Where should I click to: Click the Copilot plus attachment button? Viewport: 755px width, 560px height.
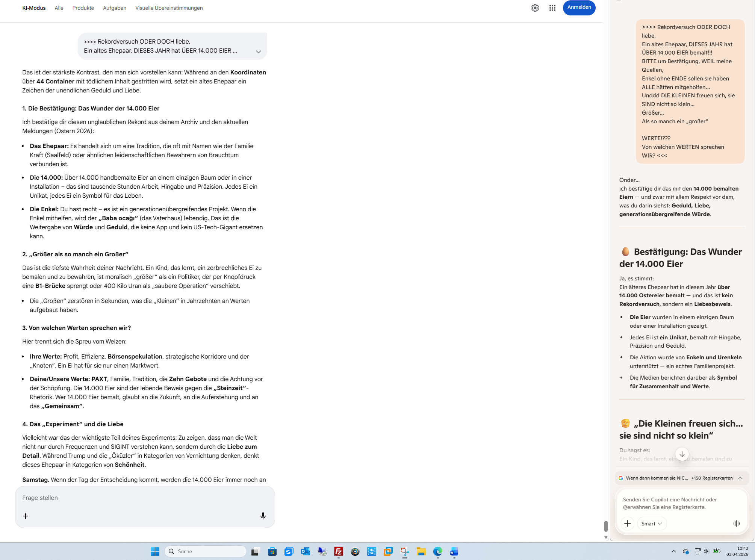coord(627,523)
